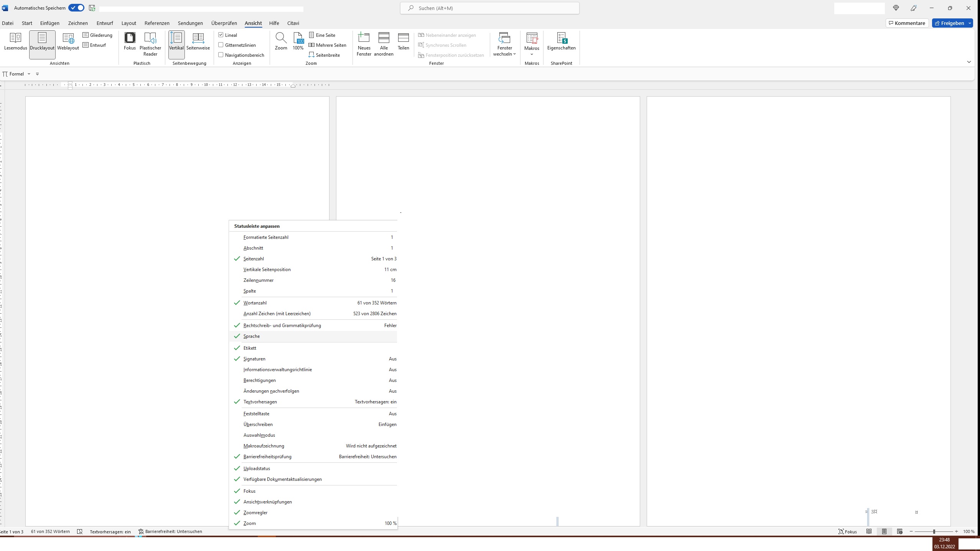This screenshot has height=551, width=980.
Task: Open the Weblayout view
Action: pos(68,41)
